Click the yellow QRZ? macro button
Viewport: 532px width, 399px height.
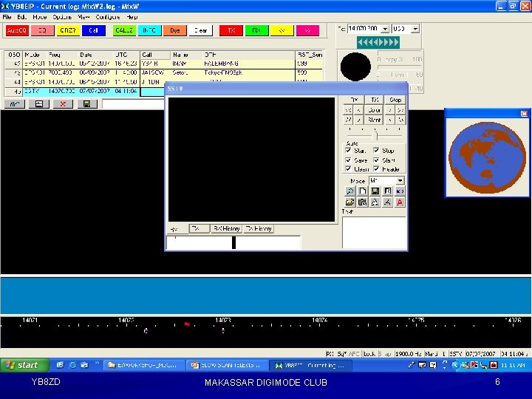68,30
